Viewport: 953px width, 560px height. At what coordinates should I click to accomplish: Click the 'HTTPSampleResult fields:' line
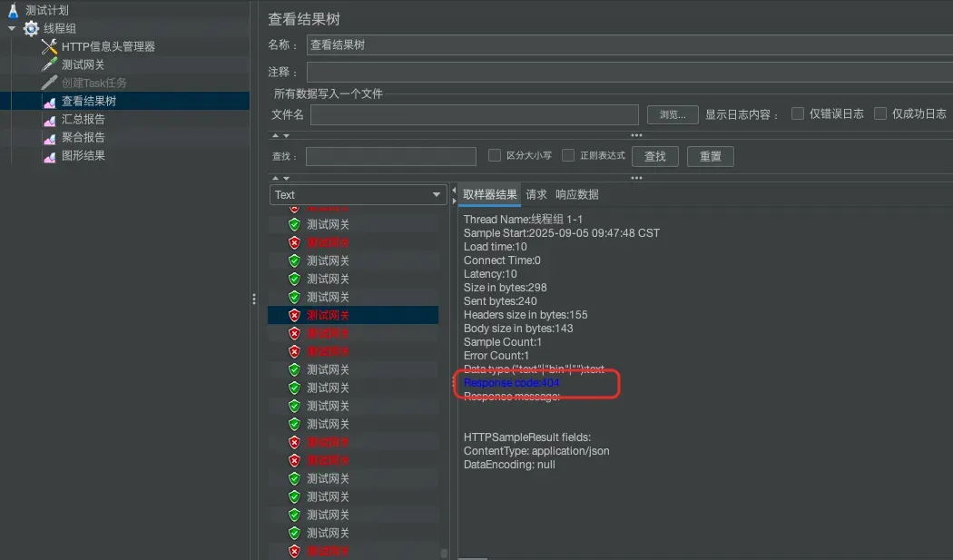coord(527,437)
